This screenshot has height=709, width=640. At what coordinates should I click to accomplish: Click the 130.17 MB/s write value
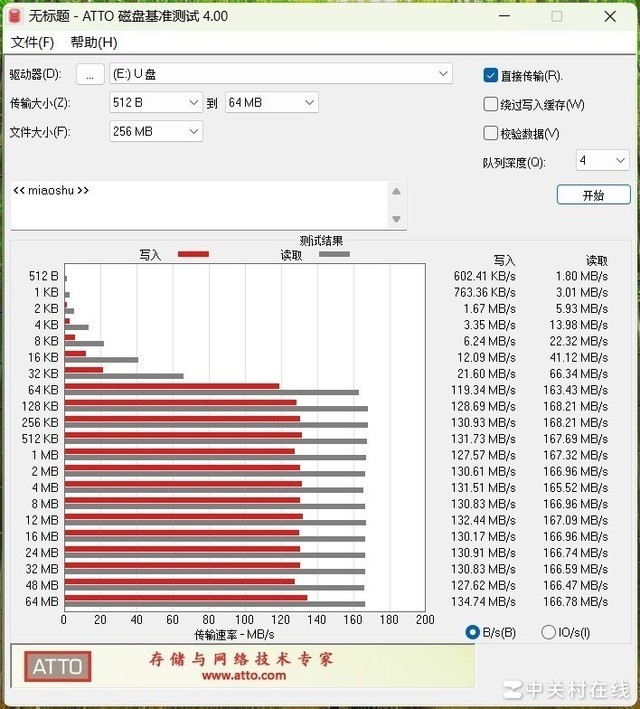click(484, 536)
